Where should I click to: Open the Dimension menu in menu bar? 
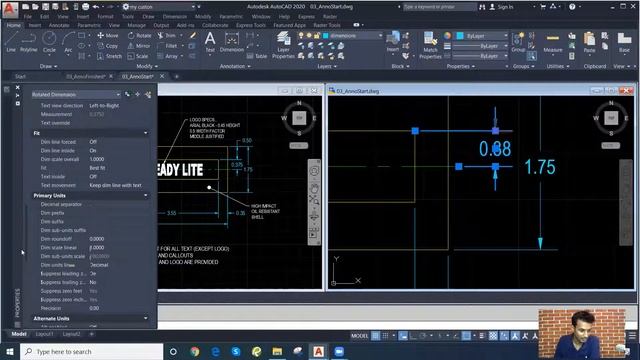point(175,16)
